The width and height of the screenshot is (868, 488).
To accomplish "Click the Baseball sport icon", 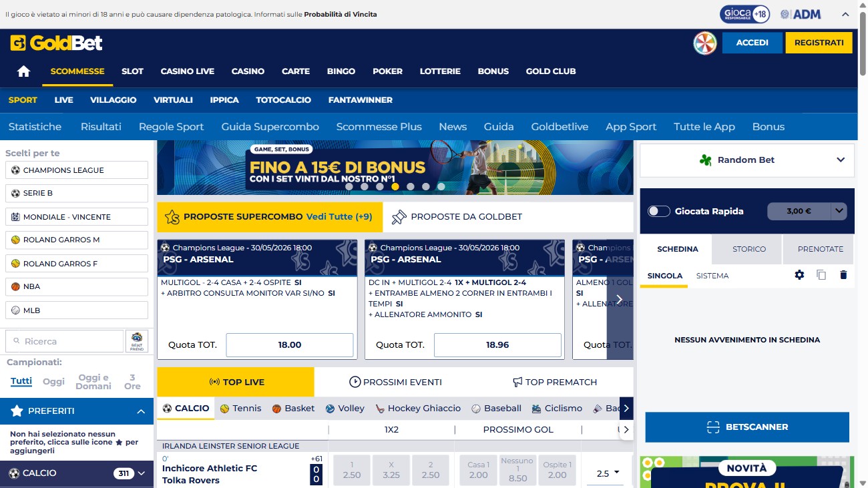I will [x=476, y=409].
